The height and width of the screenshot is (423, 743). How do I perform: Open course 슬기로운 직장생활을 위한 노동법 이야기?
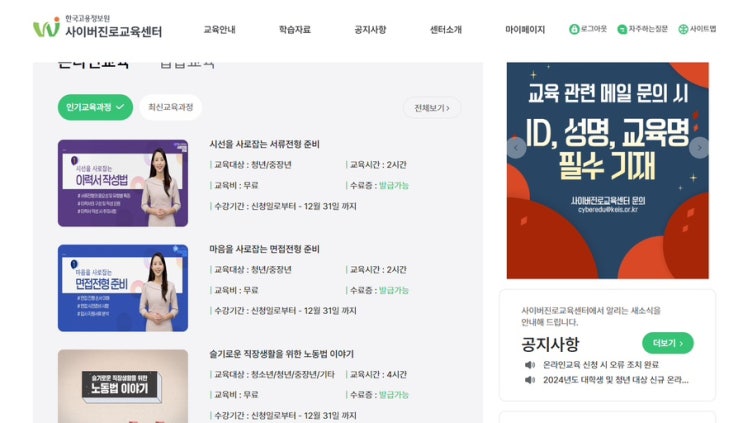click(281, 354)
